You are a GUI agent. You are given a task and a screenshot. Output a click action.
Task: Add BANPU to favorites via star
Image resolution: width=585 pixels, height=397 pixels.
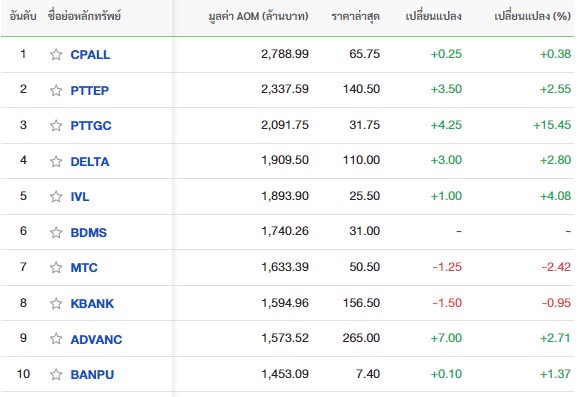[56, 374]
